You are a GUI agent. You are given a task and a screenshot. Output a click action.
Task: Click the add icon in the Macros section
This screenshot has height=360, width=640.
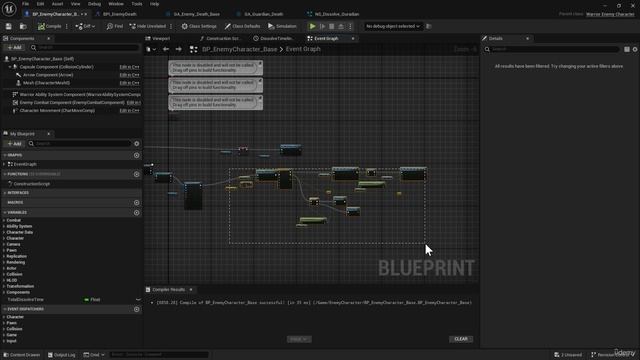click(x=137, y=202)
